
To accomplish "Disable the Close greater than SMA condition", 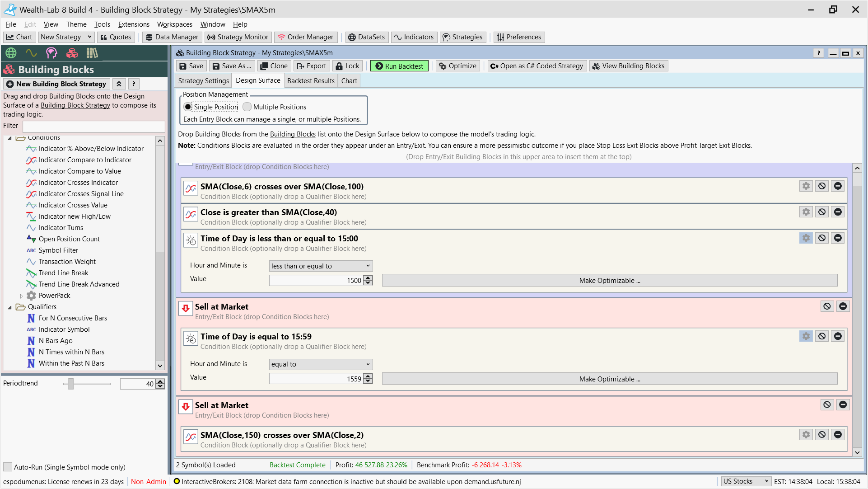I will [821, 212].
